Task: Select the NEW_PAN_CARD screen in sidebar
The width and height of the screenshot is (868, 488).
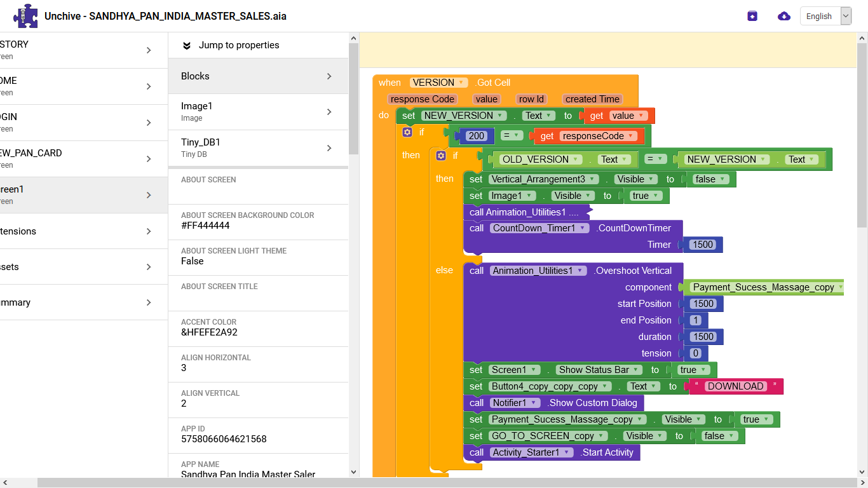Action: coord(75,159)
